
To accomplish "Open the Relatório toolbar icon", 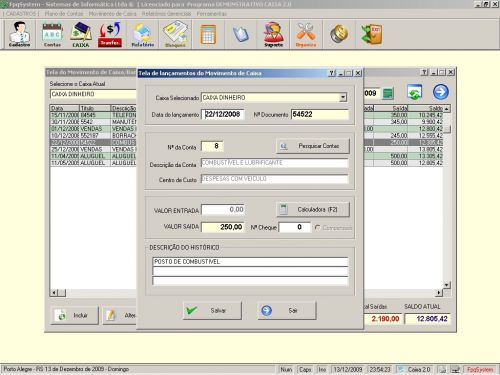I will [143, 34].
